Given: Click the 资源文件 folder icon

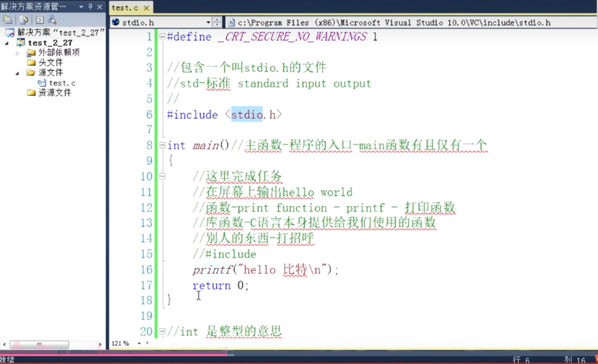Looking at the screenshot, I should tap(31, 93).
